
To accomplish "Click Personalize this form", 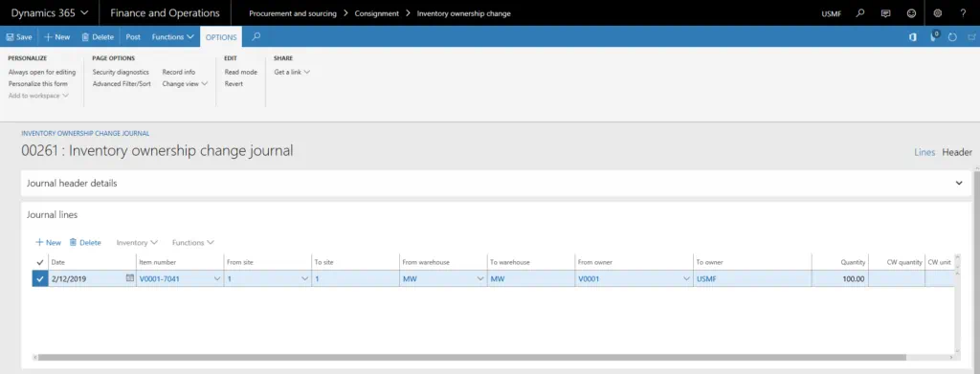I will click(38, 83).
